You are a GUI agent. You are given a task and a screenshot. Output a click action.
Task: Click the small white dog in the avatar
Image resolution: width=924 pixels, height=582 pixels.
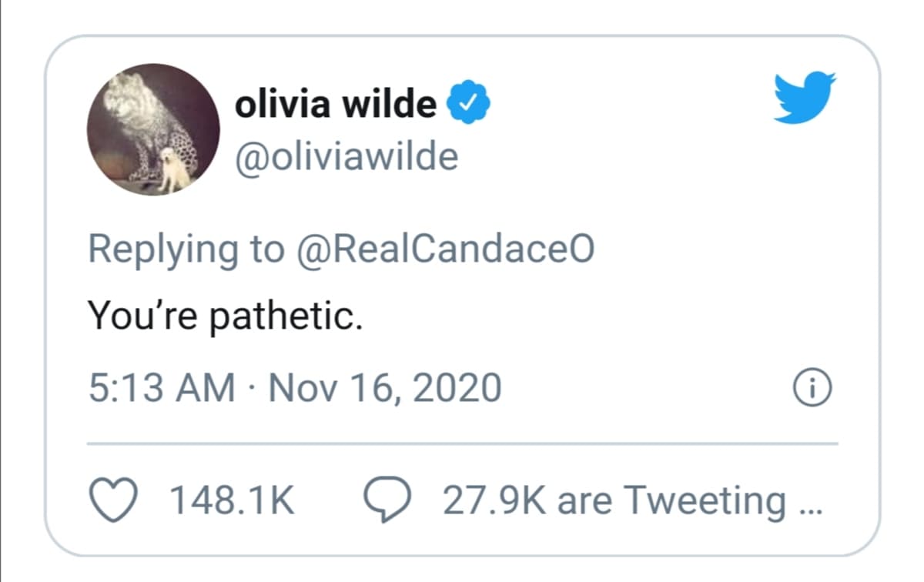[174, 170]
